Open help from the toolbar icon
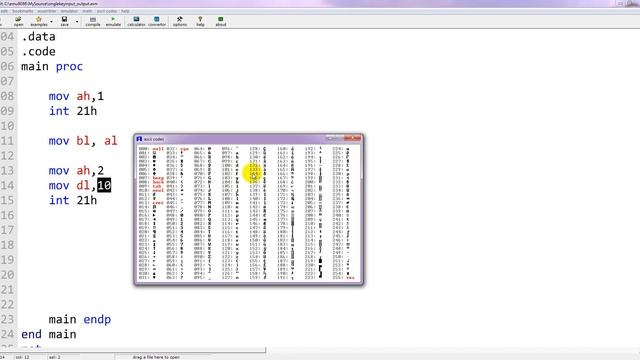This screenshot has height=360, width=640. point(200,21)
